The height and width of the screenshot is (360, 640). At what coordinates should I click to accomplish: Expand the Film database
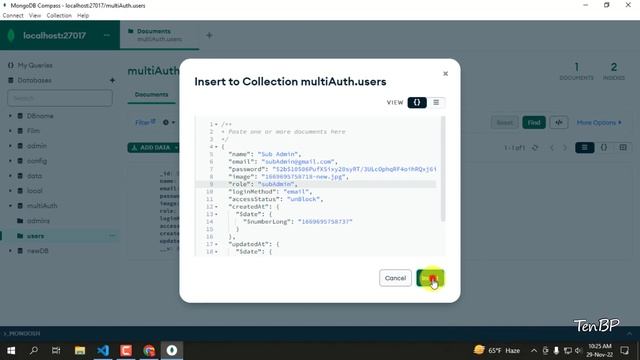[x=10, y=131]
